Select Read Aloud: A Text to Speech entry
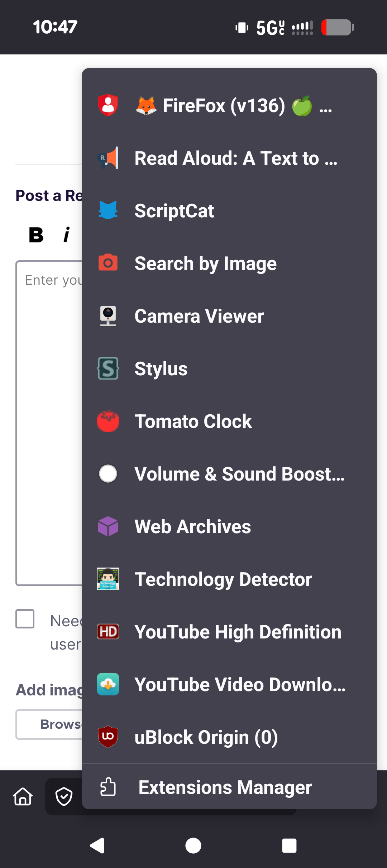 235,158
